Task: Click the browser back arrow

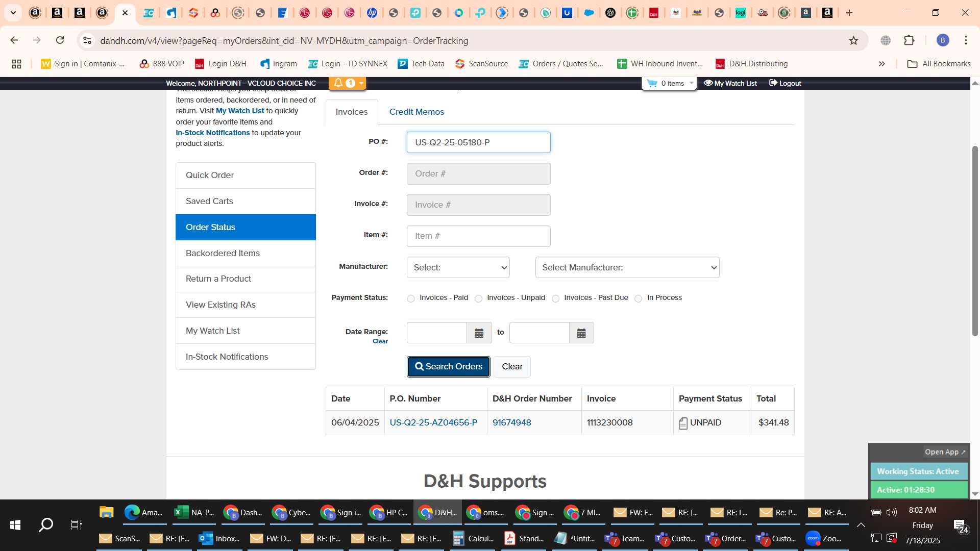Action: [x=14, y=40]
